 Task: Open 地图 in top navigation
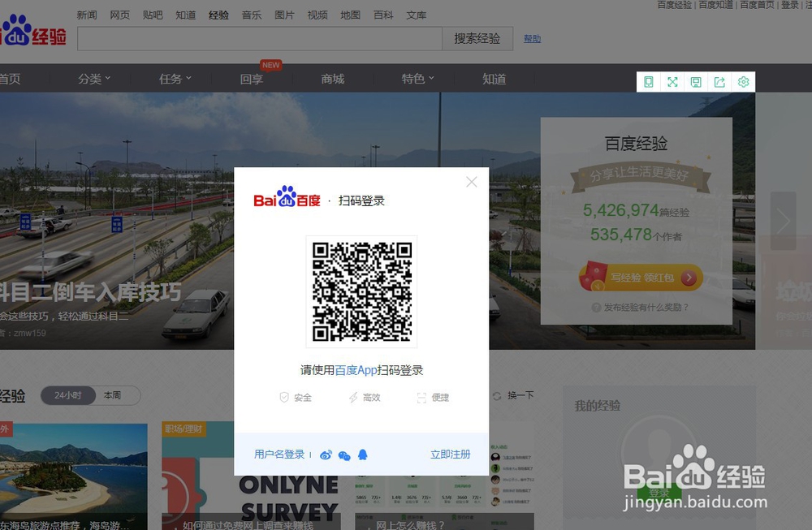350,15
